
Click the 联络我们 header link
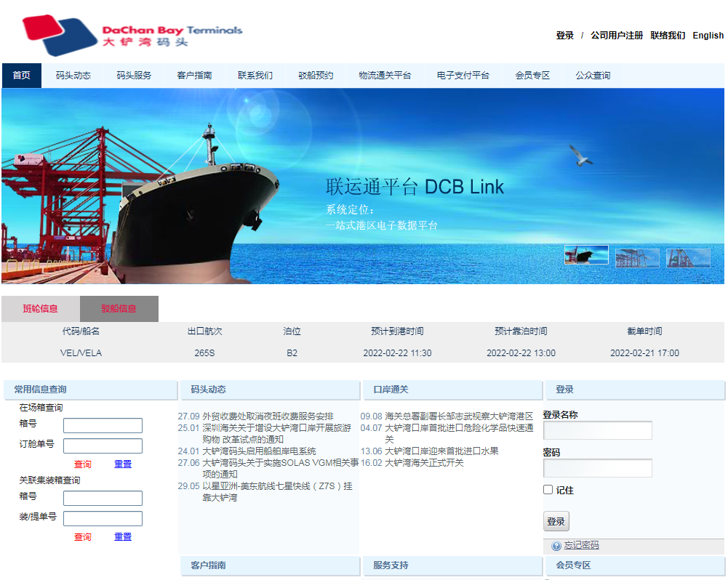(x=668, y=36)
